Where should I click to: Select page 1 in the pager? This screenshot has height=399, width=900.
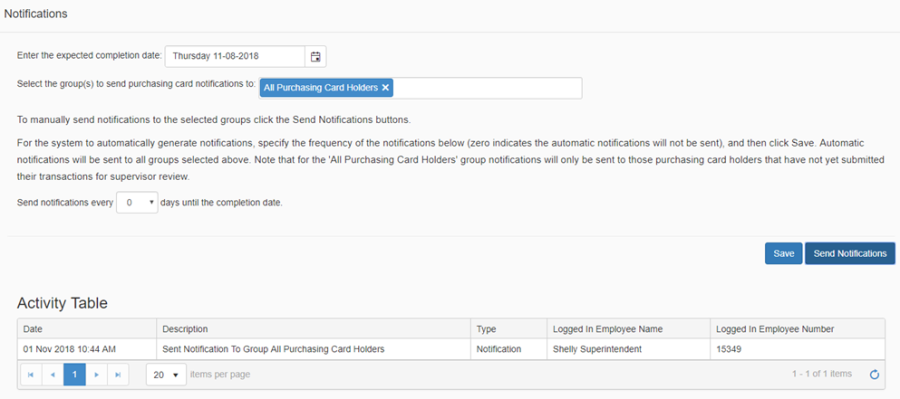75,374
